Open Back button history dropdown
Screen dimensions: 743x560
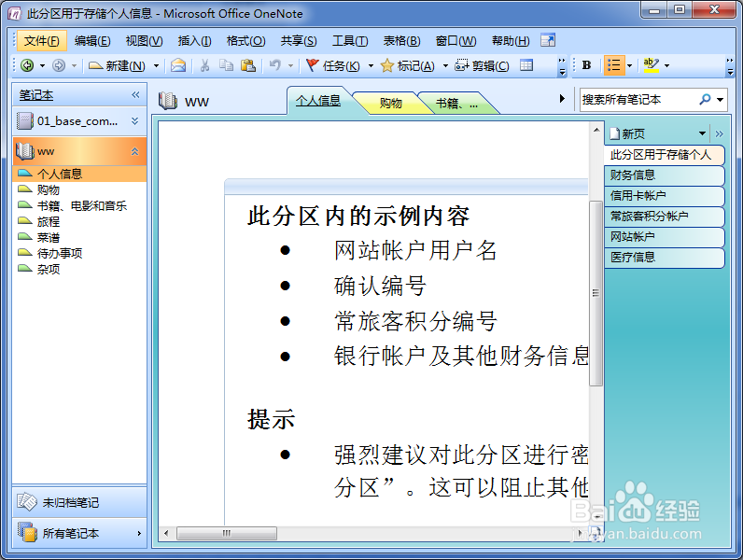(x=42, y=65)
